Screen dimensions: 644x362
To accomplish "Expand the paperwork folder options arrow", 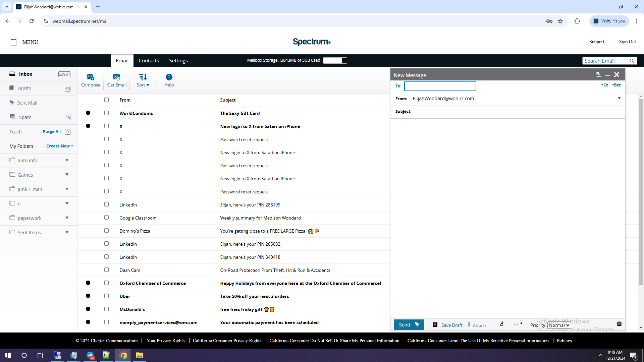I will 67,218.
